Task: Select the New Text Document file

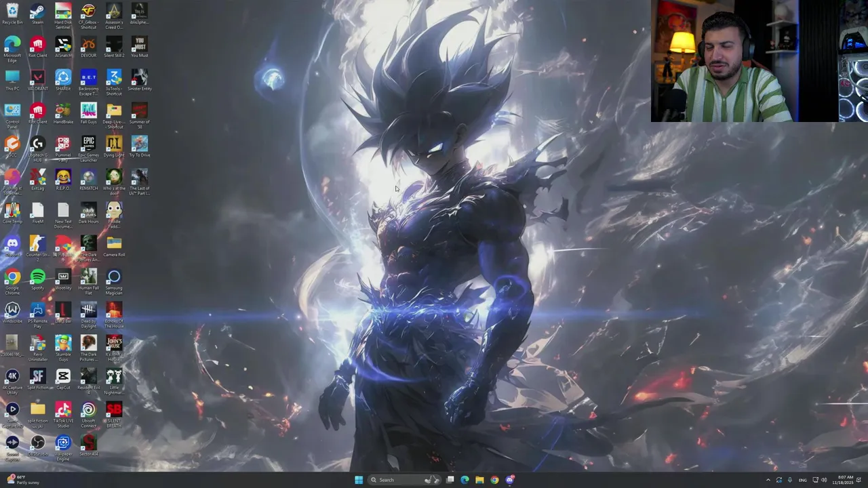Action: (x=63, y=216)
